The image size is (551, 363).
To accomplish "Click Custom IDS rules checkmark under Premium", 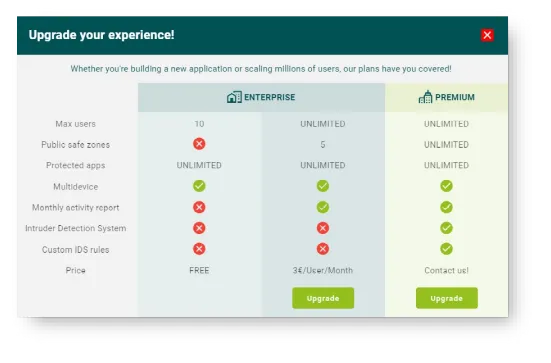I will coord(446,249).
